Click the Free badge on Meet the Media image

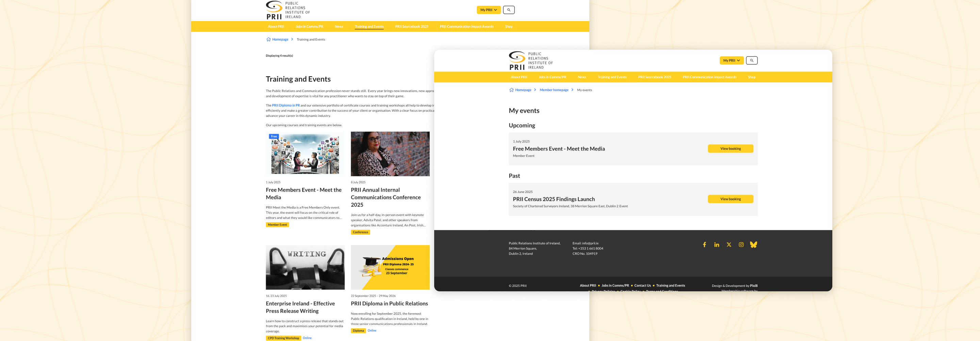pyautogui.click(x=274, y=136)
